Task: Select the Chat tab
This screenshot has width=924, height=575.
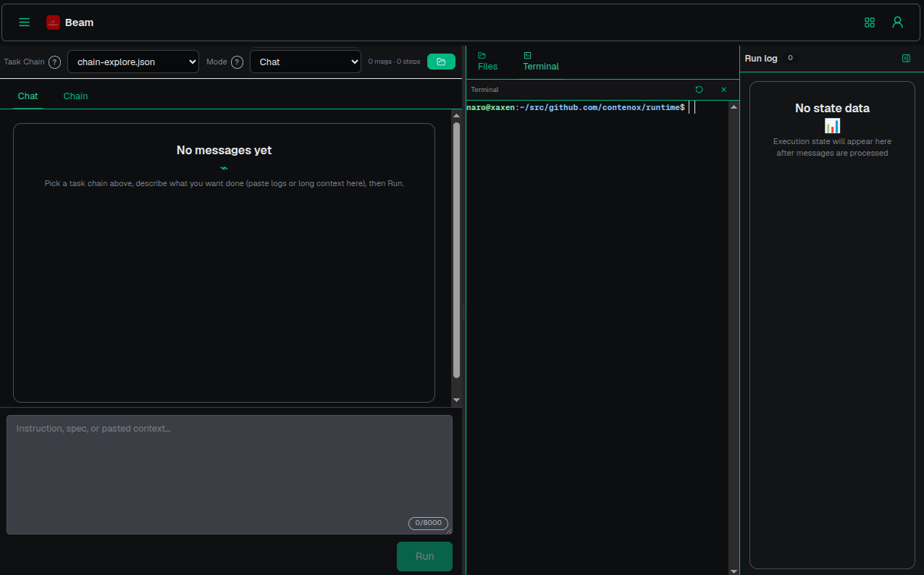Action: click(28, 96)
